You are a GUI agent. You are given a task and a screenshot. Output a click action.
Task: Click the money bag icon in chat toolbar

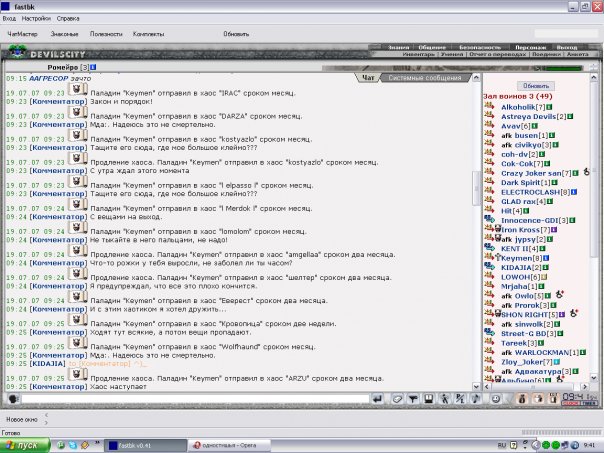coord(522,399)
